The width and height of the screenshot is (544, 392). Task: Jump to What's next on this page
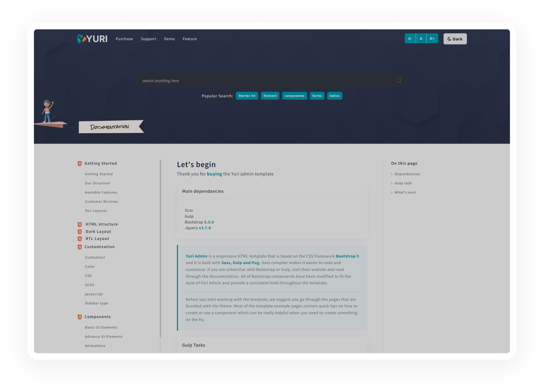pos(405,192)
